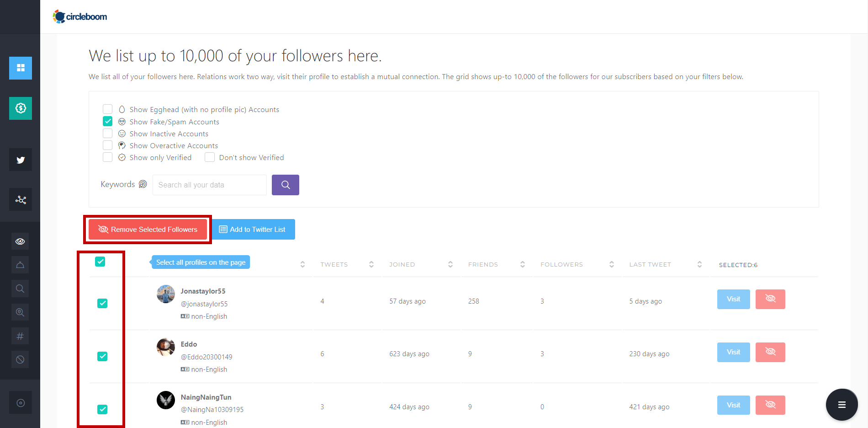Click the Remove Selected Followers button
This screenshot has width=868, height=428.
click(147, 229)
